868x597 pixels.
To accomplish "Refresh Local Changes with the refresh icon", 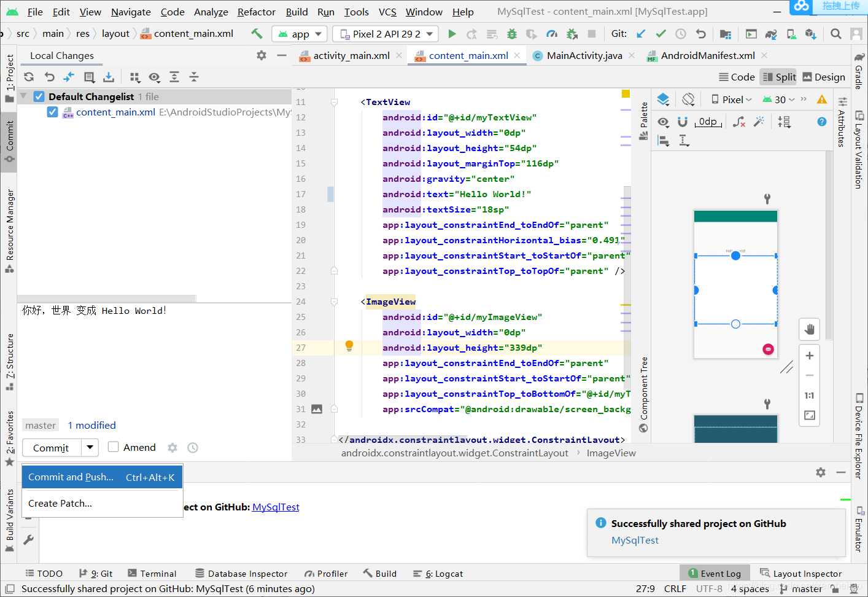I will [28, 77].
